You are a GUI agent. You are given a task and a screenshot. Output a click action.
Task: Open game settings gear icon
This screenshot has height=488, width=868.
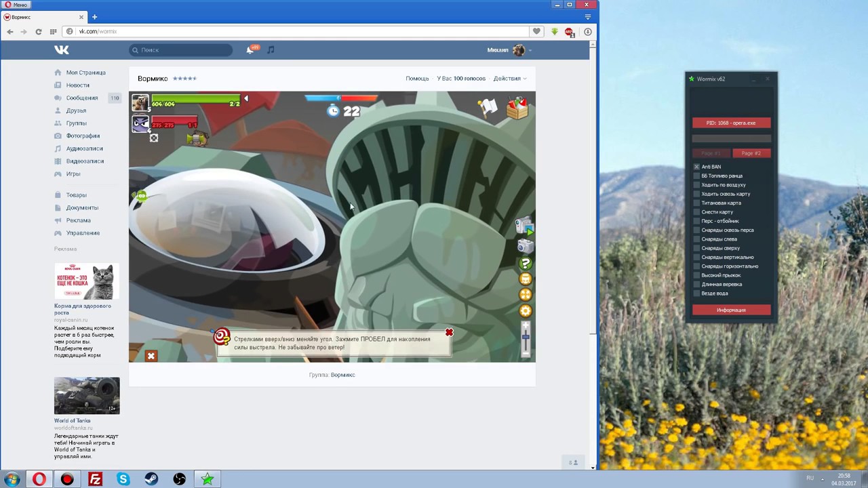526,311
